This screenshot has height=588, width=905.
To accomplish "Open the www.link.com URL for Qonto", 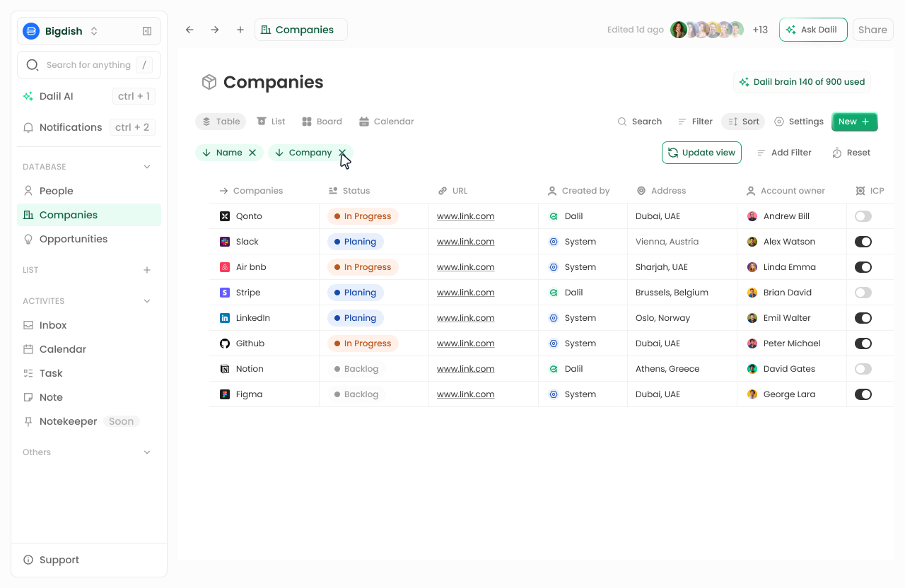I will (x=465, y=216).
